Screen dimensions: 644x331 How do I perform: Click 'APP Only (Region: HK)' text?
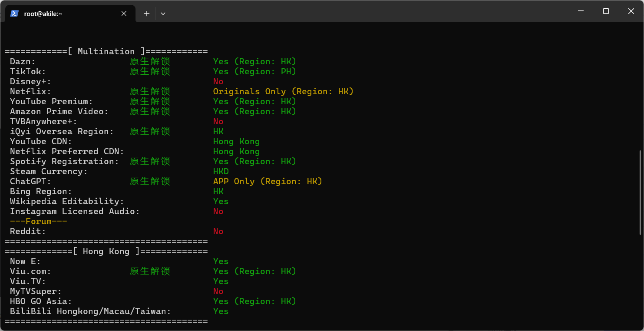tap(268, 181)
